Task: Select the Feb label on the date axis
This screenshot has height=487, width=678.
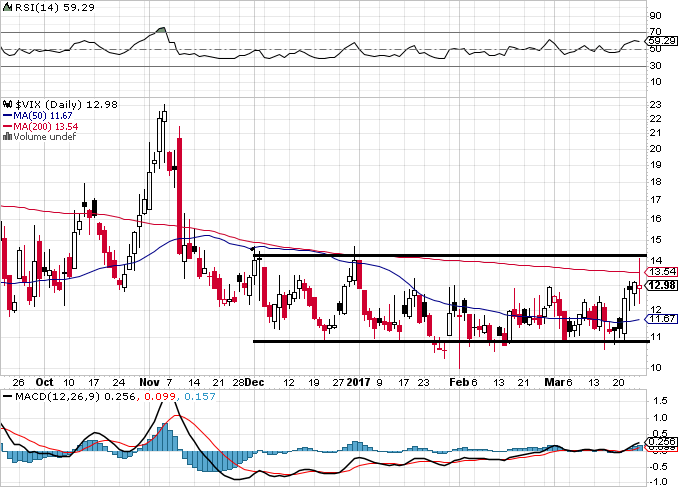Action: click(x=458, y=382)
